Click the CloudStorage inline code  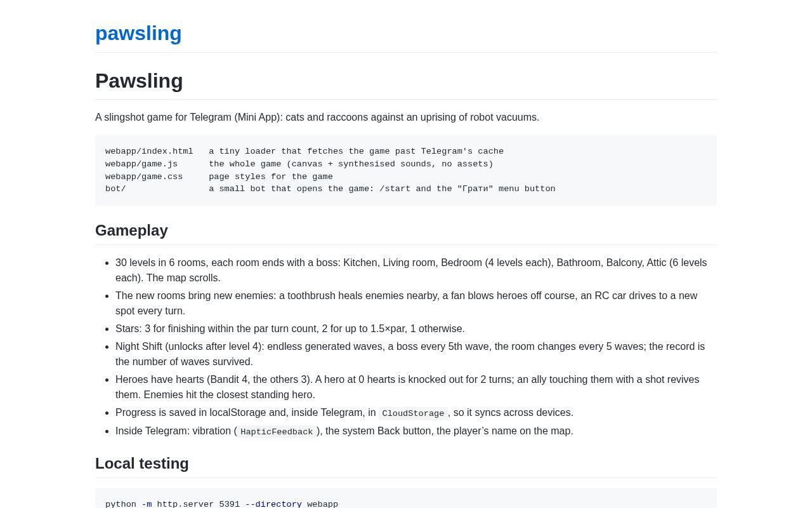413,413
